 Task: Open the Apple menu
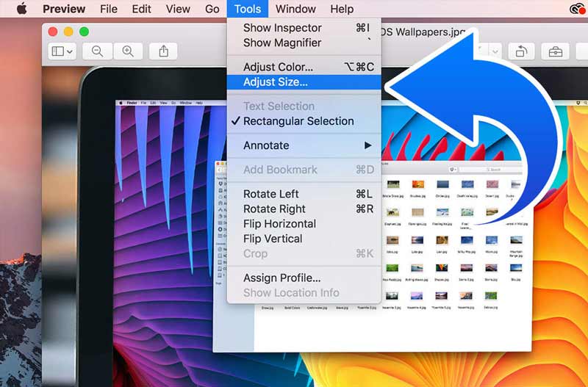22,9
